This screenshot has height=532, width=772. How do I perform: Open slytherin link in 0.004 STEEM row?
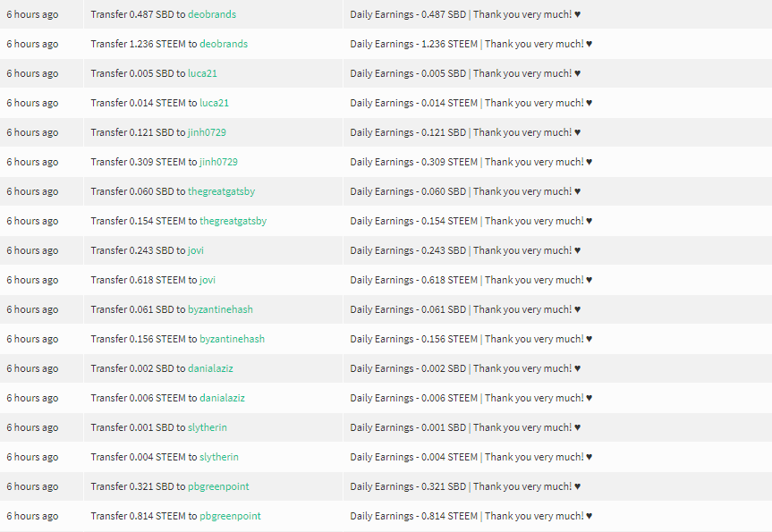[219, 457]
